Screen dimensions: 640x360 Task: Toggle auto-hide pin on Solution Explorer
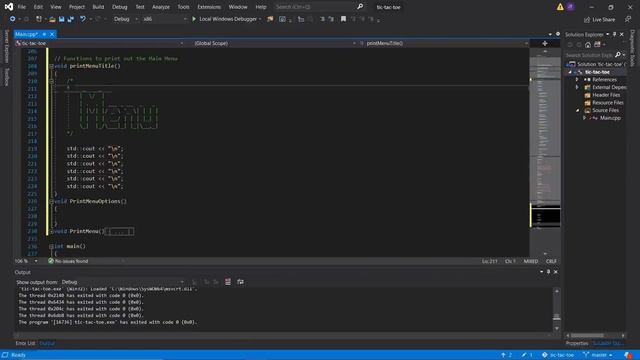(614, 35)
